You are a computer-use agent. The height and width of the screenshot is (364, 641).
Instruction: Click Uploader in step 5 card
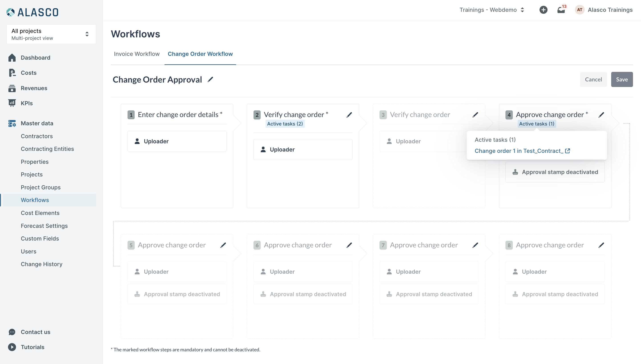click(177, 272)
